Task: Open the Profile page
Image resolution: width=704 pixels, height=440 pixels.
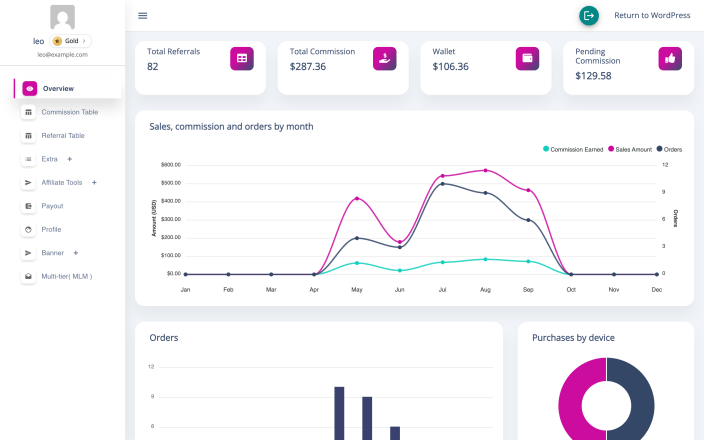Action: click(x=51, y=229)
